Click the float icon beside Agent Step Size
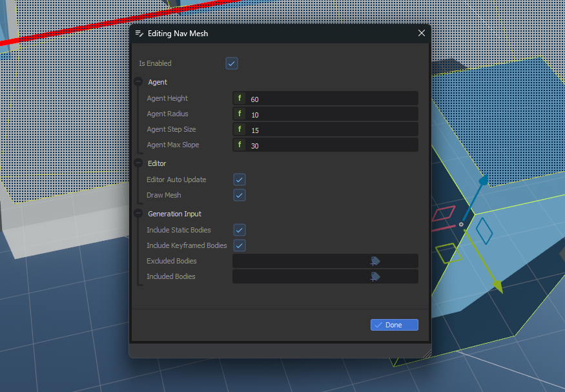565x392 pixels. [x=240, y=130]
